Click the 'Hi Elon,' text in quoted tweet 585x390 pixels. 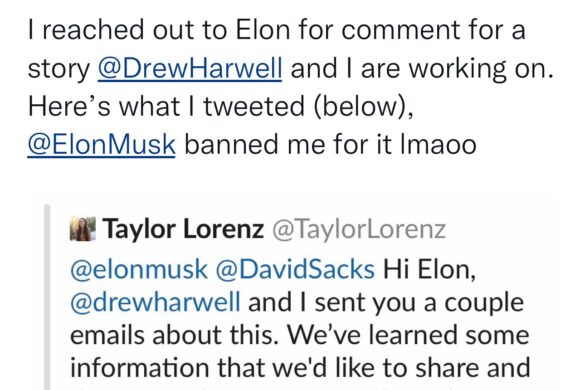pyautogui.click(x=429, y=269)
